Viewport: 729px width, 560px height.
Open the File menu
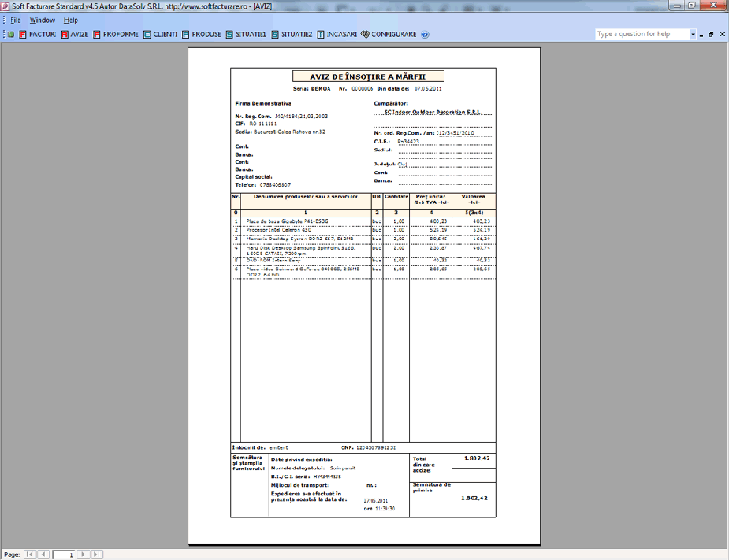point(16,20)
